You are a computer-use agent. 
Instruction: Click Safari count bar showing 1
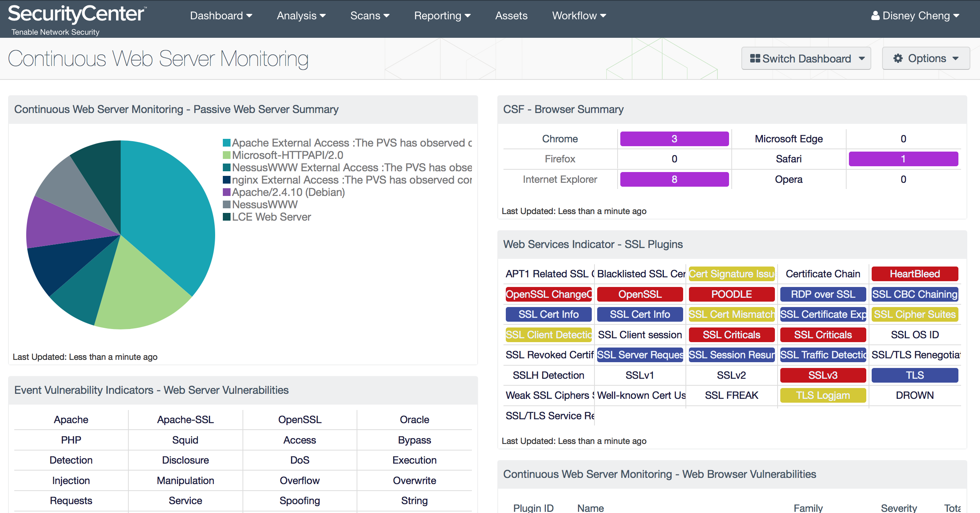pyautogui.click(x=903, y=159)
